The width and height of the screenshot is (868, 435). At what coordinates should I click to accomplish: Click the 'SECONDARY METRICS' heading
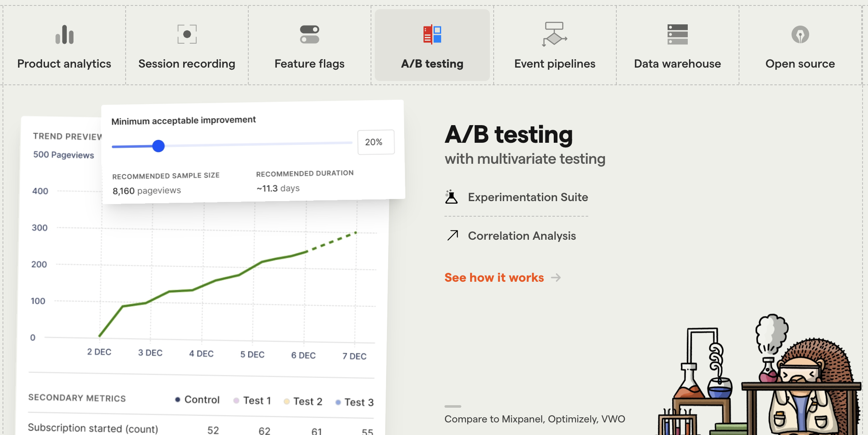77,398
